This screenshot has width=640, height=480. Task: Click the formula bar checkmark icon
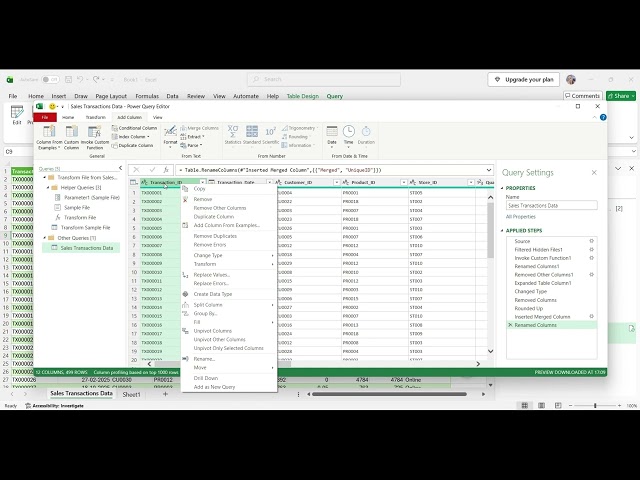152,170
